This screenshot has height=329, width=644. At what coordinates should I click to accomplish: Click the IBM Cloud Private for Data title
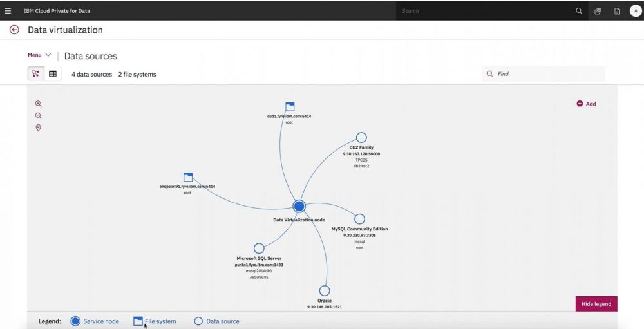57,11
